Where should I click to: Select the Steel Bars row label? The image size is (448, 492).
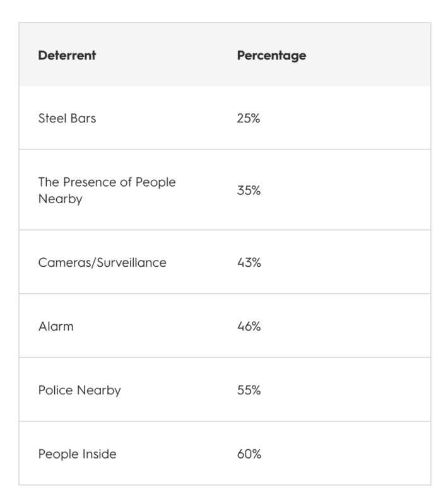pyautogui.click(x=67, y=118)
